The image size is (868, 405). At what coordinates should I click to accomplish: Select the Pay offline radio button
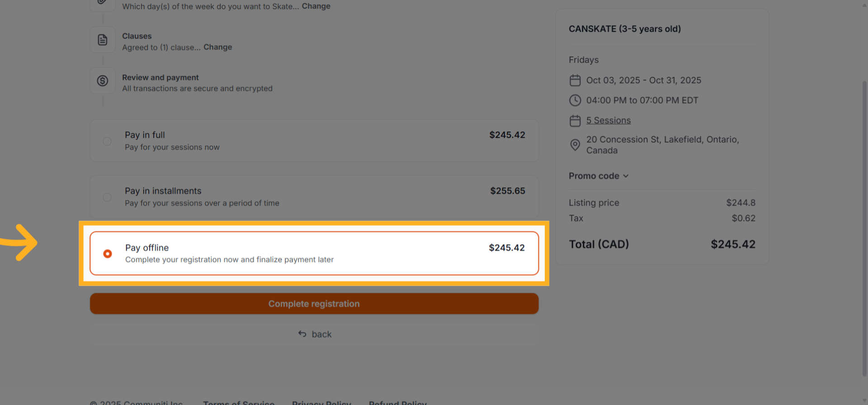(x=108, y=254)
